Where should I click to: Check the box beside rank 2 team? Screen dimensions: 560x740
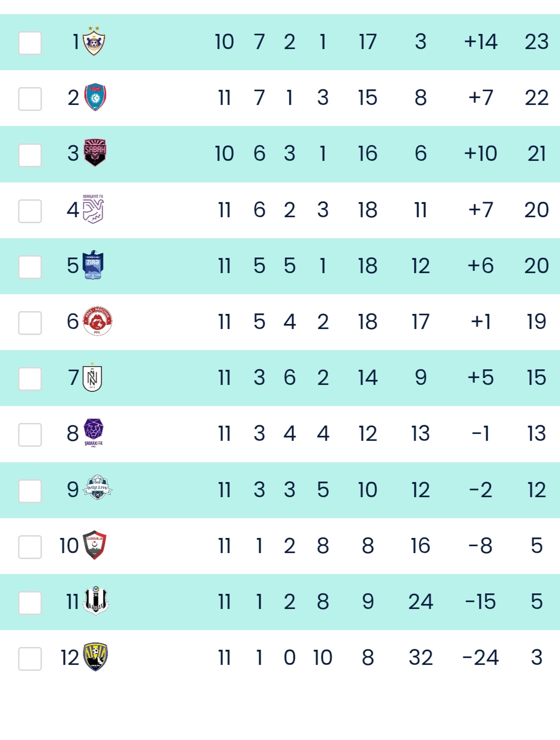[30, 99]
